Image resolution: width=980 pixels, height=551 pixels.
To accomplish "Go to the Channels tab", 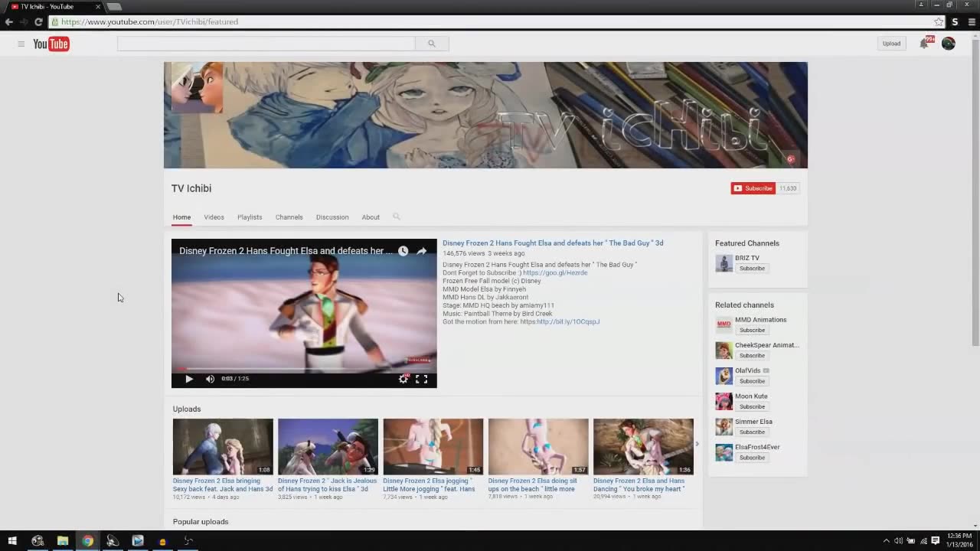I will coord(289,217).
